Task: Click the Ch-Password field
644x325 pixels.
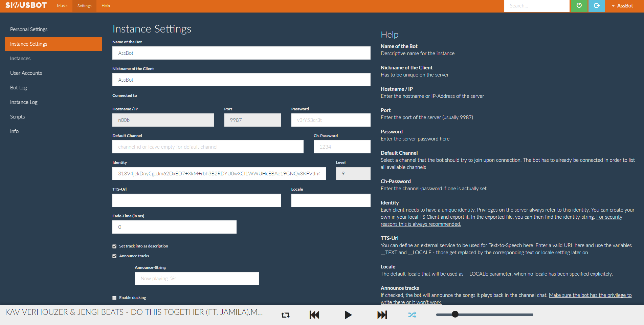Action: point(342,147)
